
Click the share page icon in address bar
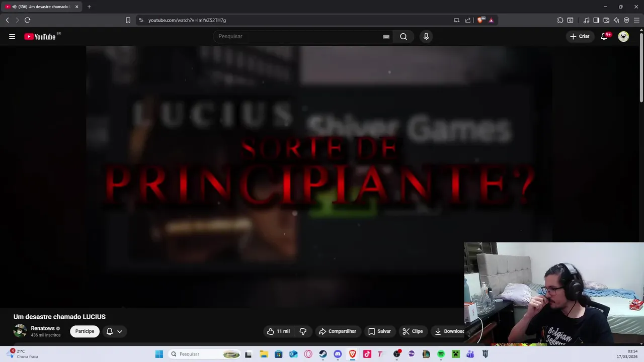coord(468,20)
